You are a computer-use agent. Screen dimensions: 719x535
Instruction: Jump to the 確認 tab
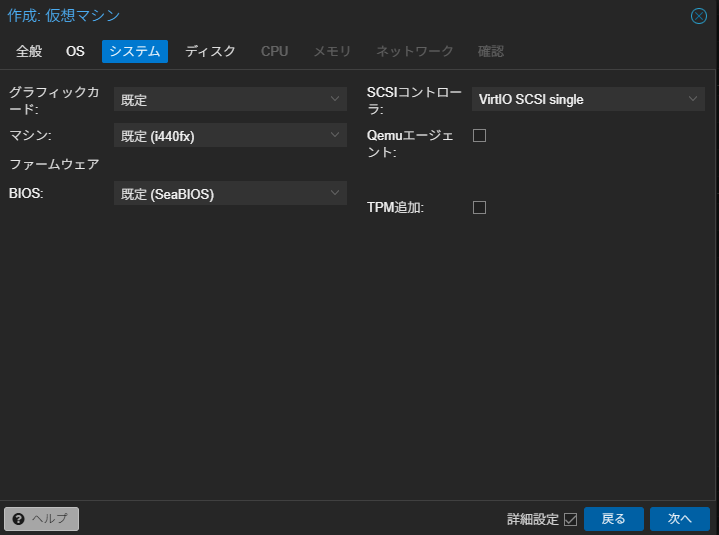click(491, 51)
